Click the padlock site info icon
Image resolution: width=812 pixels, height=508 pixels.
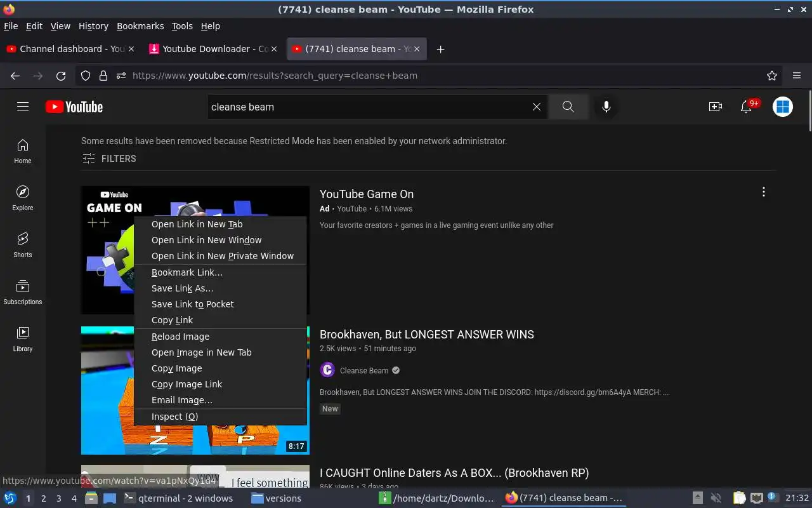click(x=103, y=76)
